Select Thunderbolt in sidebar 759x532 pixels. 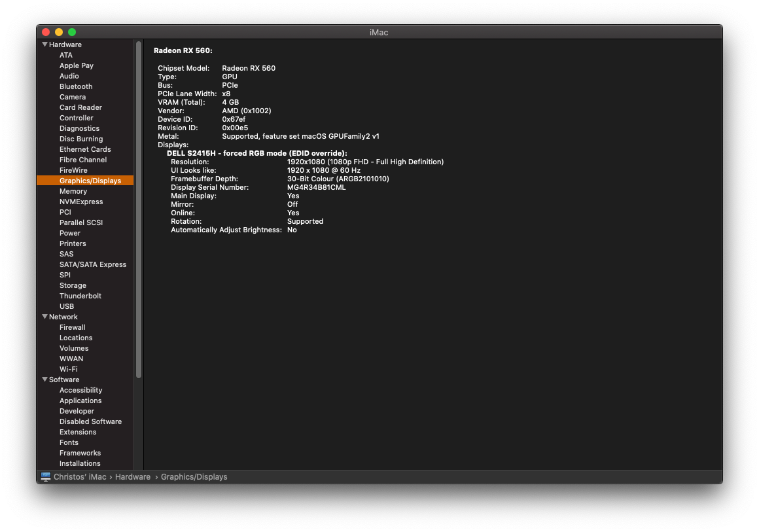click(x=80, y=296)
